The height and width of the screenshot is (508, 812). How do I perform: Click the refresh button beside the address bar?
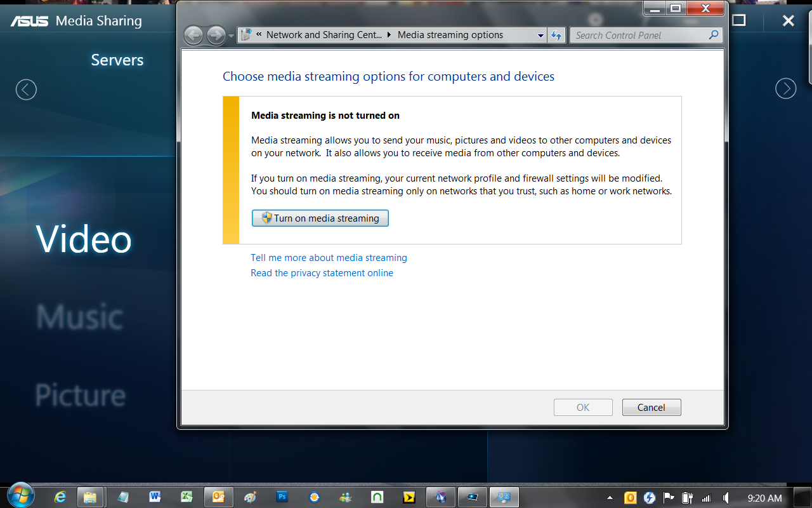click(x=556, y=36)
